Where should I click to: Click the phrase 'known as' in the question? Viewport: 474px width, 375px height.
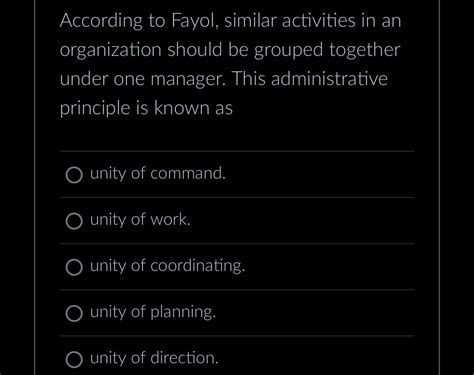193,108
